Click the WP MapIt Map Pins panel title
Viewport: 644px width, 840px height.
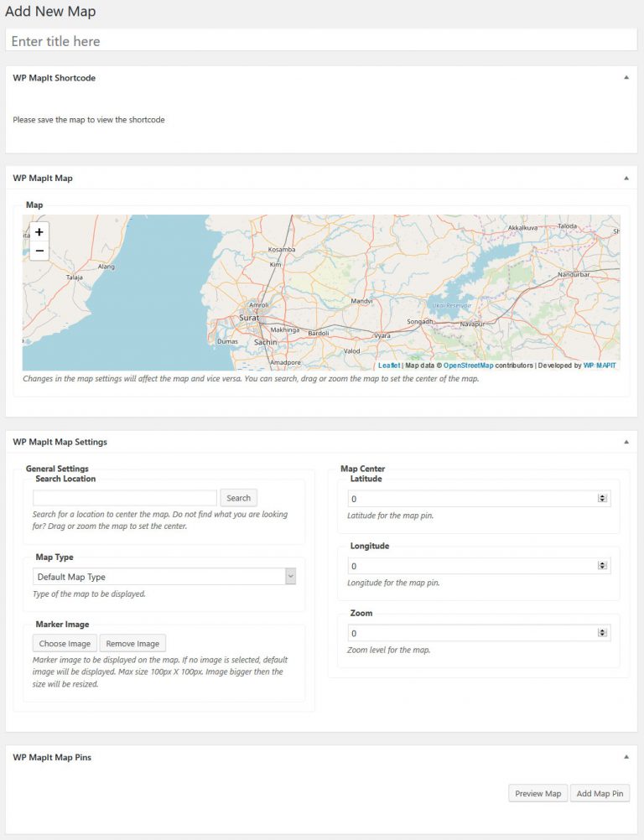point(52,757)
